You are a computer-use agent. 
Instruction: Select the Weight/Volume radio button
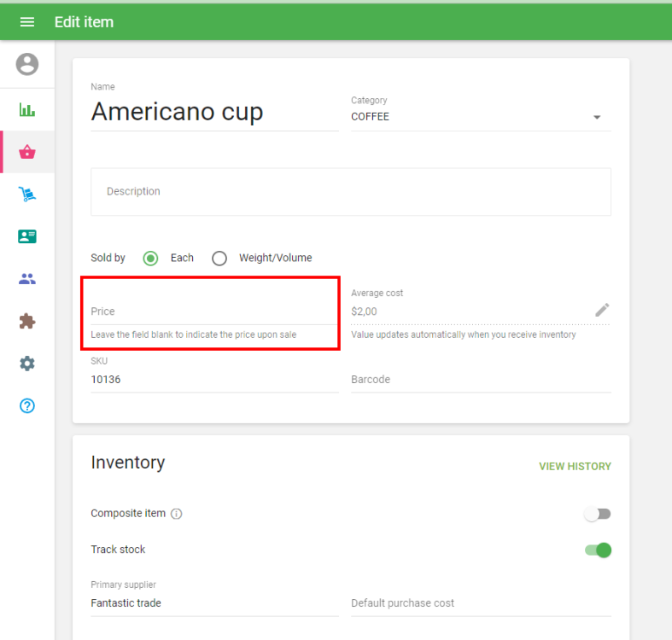(x=219, y=258)
